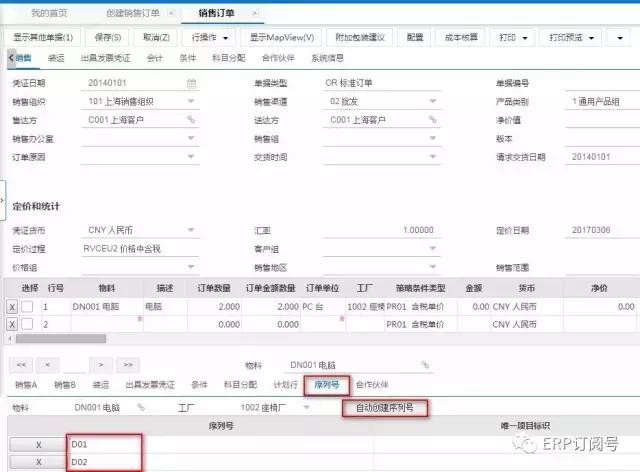Tick the checkbox for line 1
Image resolution: width=640 pixels, height=472 pixels.
click(27, 307)
